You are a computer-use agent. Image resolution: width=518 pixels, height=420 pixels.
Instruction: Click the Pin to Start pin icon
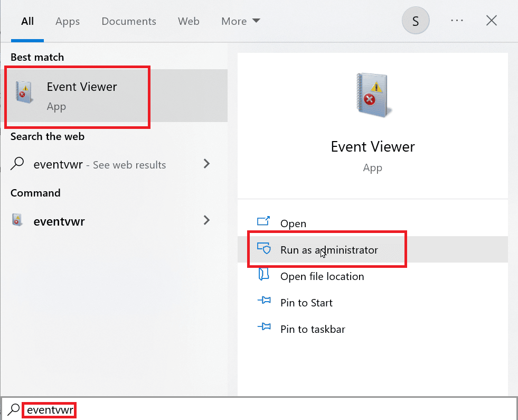click(264, 300)
